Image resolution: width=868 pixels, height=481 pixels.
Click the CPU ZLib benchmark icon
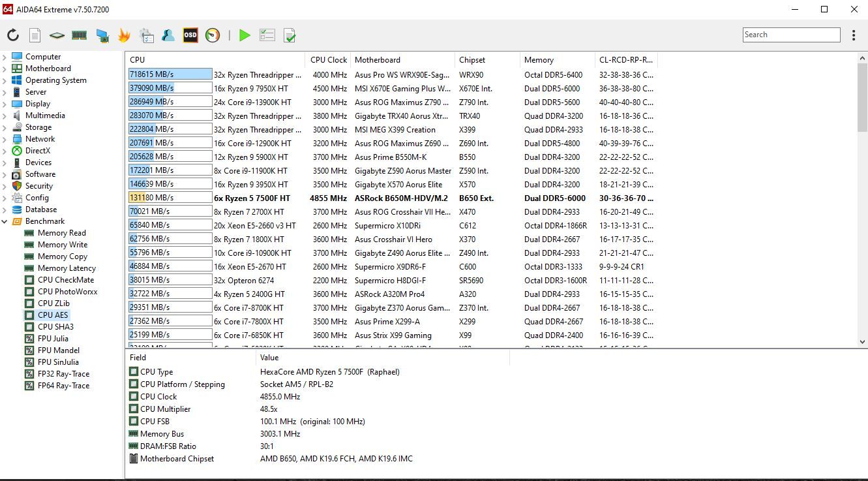(x=29, y=303)
